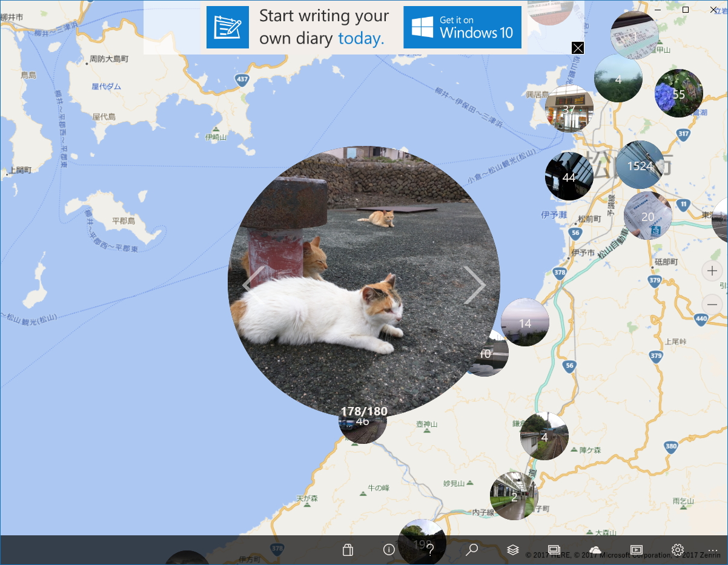The image size is (728, 565).
Task: Click the 178/180 photo counter
Action: (x=363, y=411)
